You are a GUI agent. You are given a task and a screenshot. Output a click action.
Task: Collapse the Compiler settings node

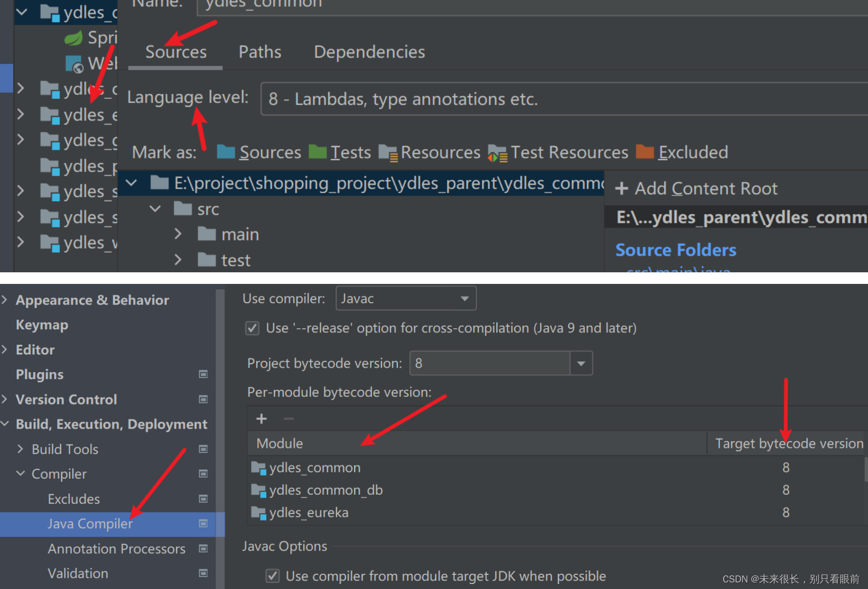click(20, 474)
